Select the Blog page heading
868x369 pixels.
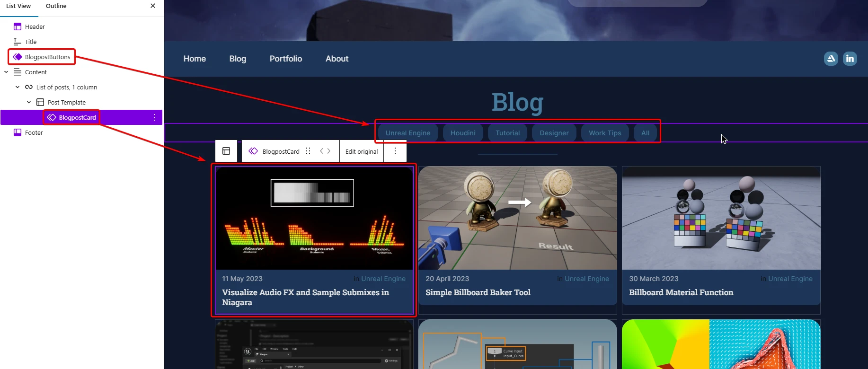517,102
